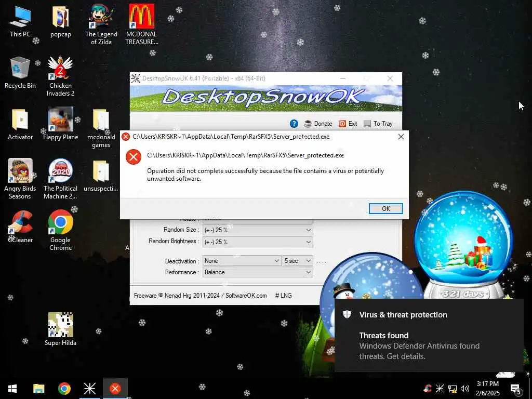The width and height of the screenshot is (532, 399).
Task: Open the unsuspecti... folder icon
Action: click(101, 176)
